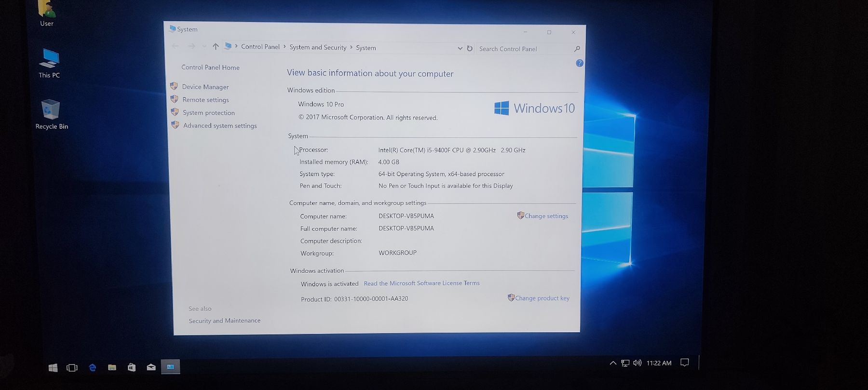Click the help question mark icon
This screenshot has width=868, height=390.
coord(580,63)
